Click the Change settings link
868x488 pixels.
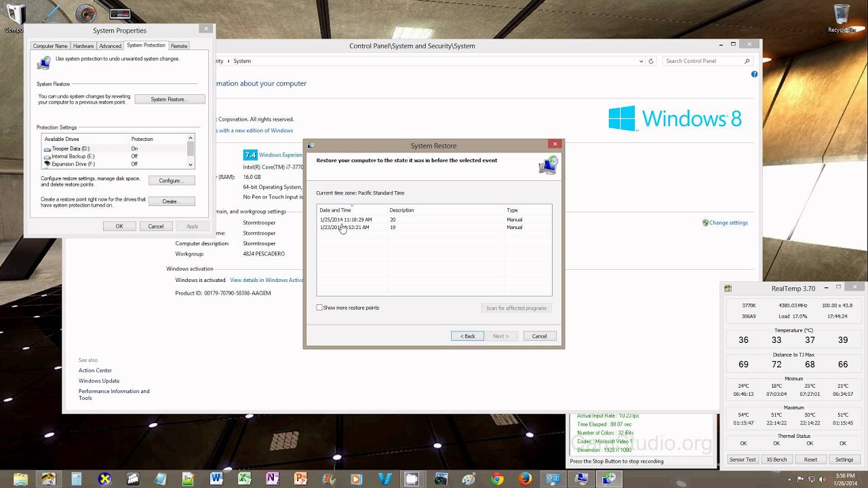728,223
